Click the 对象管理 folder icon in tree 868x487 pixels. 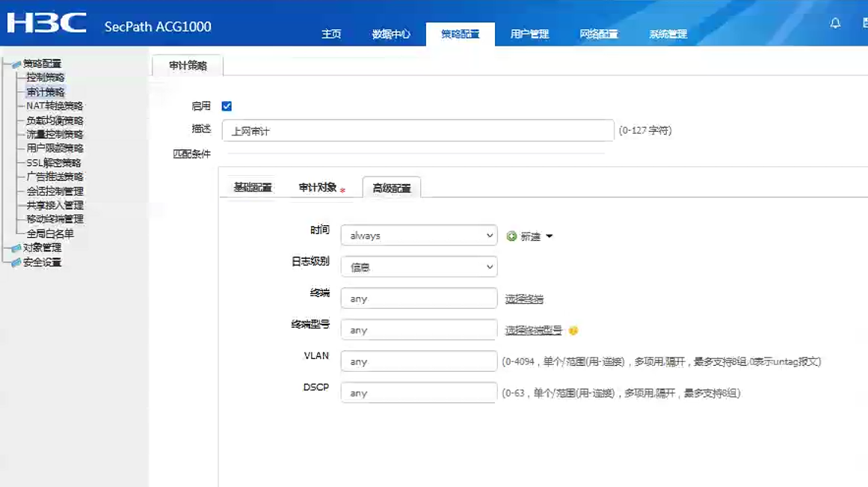(x=16, y=248)
